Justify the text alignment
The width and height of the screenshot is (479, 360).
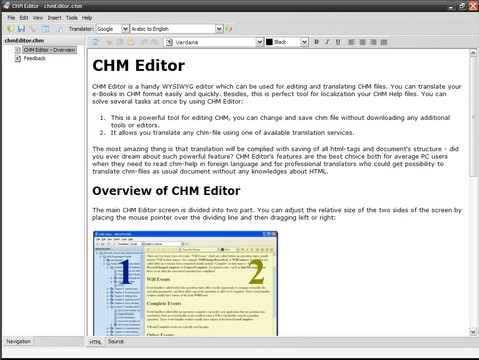coord(384,42)
